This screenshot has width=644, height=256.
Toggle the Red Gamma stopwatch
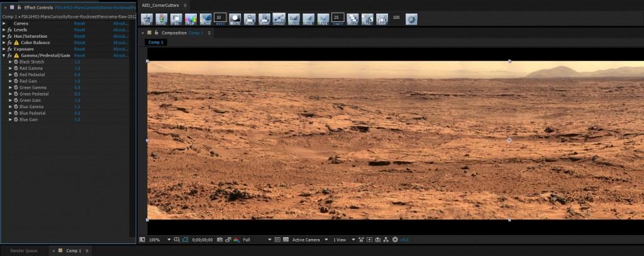point(16,68)
